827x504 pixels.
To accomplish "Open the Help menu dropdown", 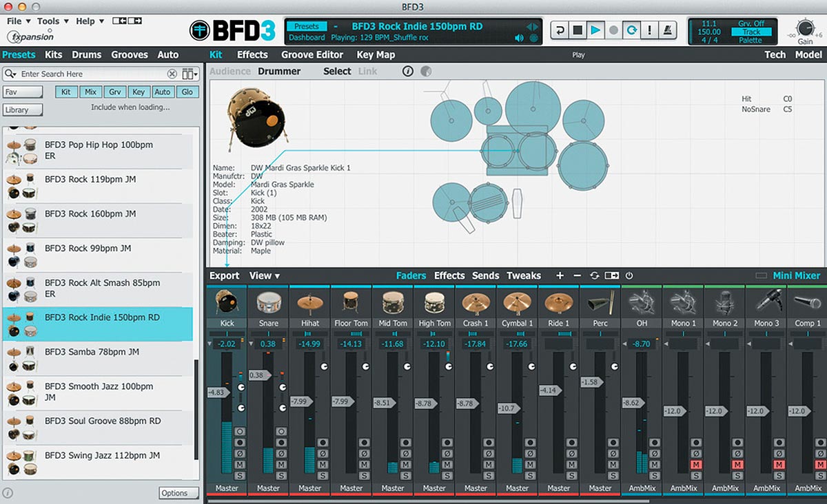I will 90,21.
